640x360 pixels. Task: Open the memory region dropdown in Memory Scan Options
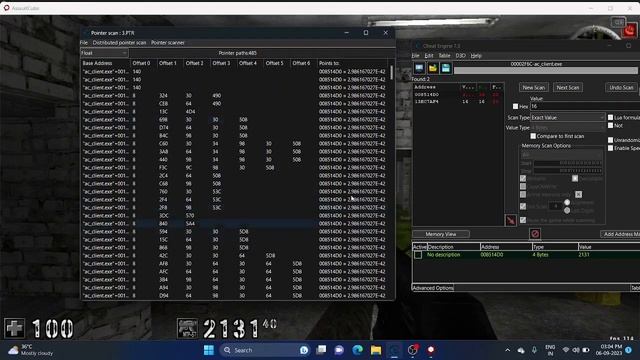pyautogui.click(x=562, y=155)
